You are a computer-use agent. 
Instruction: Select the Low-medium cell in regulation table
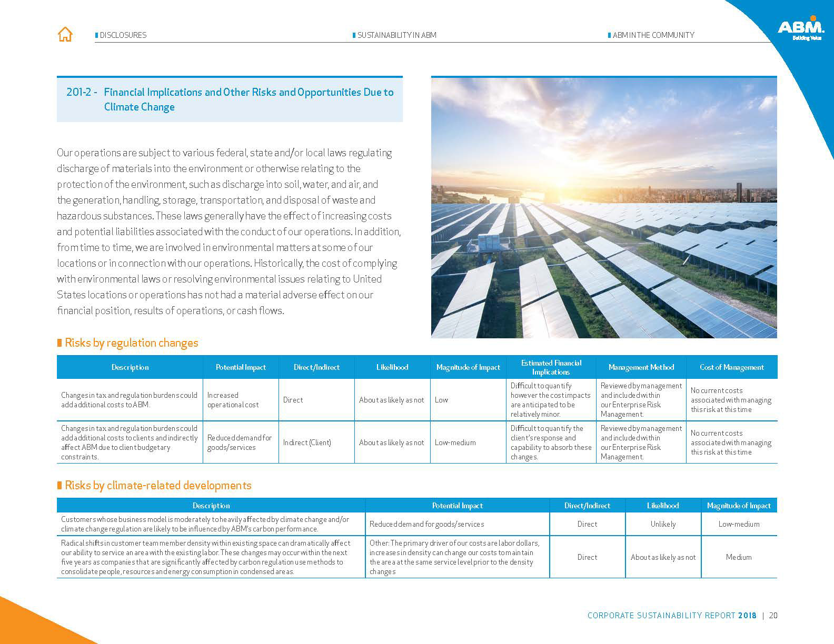point(468,442)
